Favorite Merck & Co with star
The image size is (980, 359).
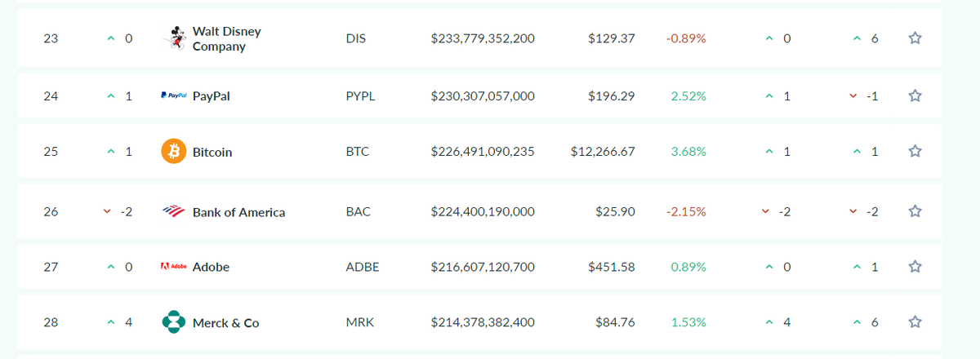pyautogui.click(x=915, y=322)
